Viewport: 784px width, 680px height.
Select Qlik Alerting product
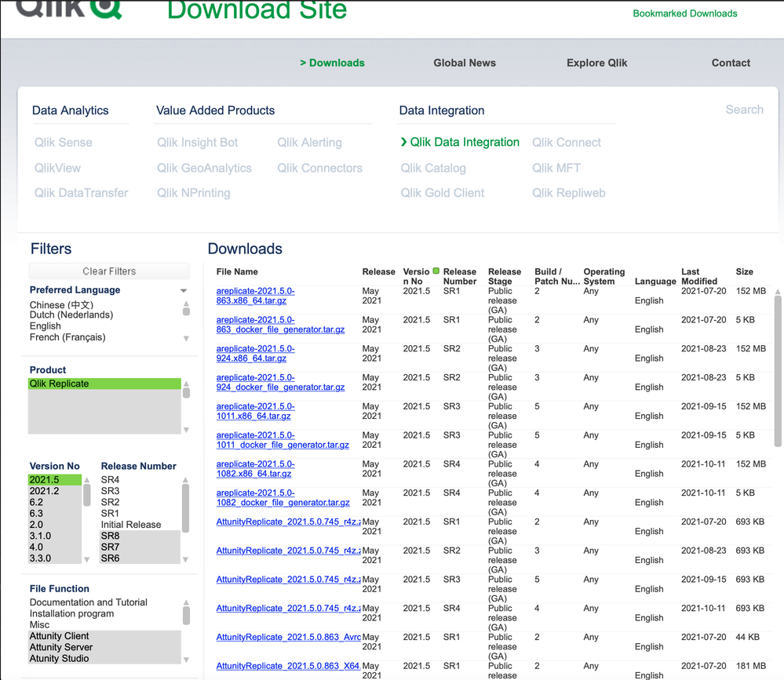(309, 143)
